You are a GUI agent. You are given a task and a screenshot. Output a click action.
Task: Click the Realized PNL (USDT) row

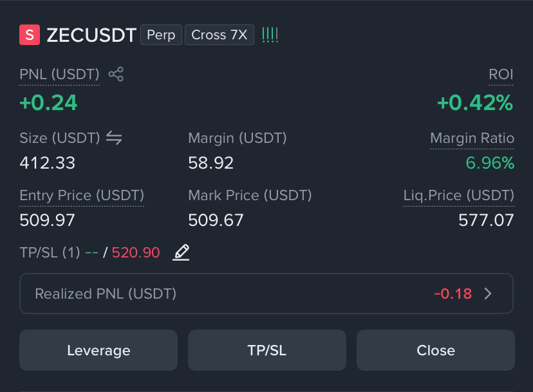[266, 294]
